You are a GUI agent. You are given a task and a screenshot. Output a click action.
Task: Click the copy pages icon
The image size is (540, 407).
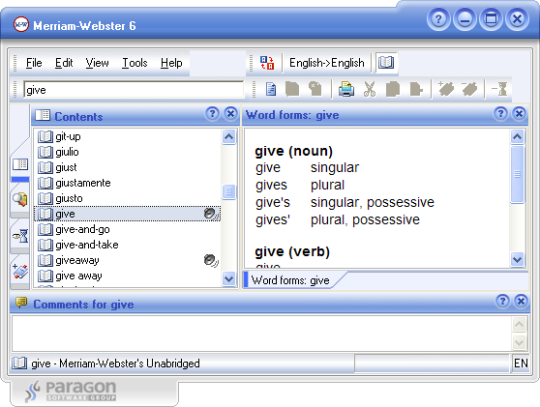[393, 89]
